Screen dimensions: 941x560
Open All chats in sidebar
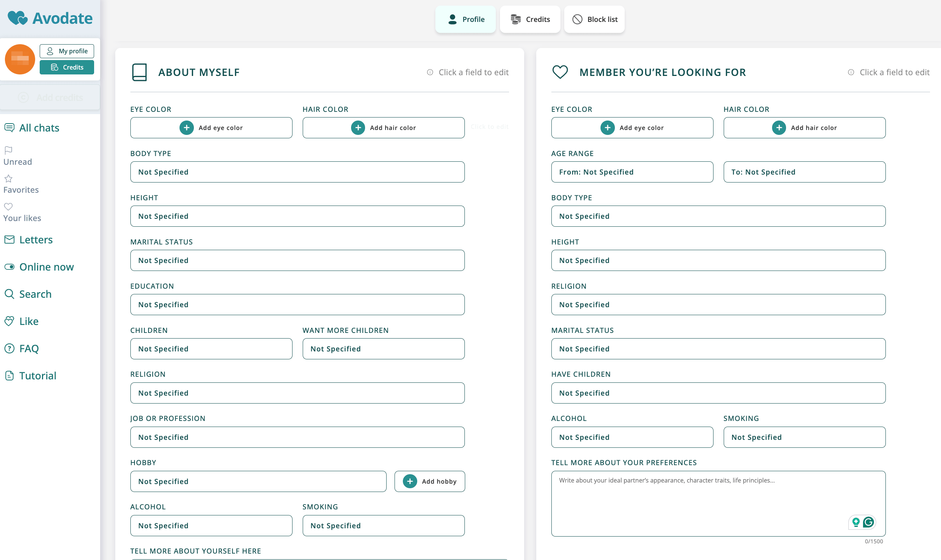tap(39, 128)
